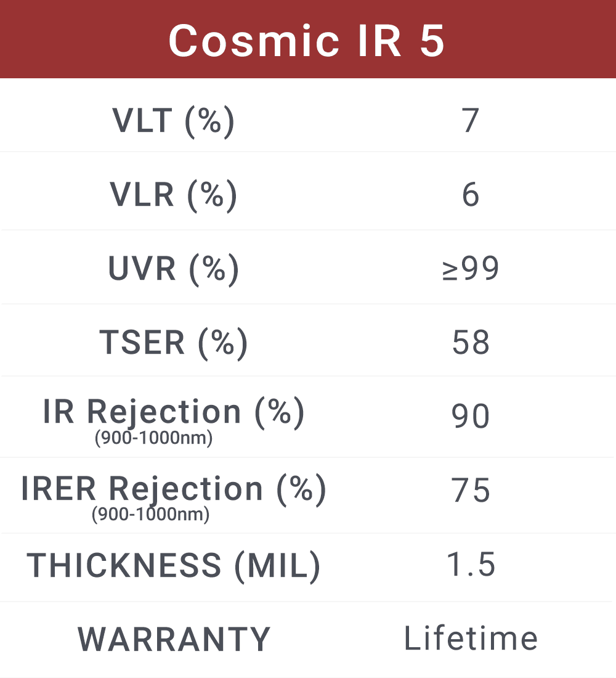Image resolution: width=616 pixels, height=678 pixels.
Task: Click the VLT value 7
Action: point(470,120)
